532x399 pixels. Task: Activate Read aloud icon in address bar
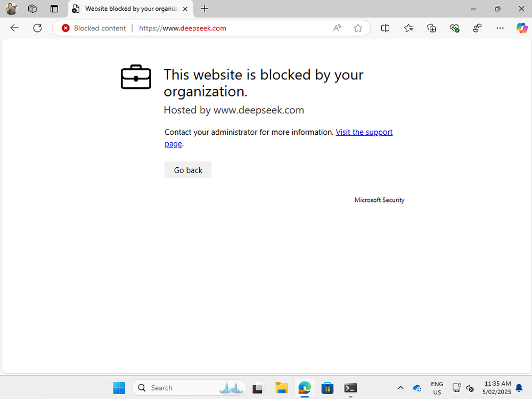337,28
